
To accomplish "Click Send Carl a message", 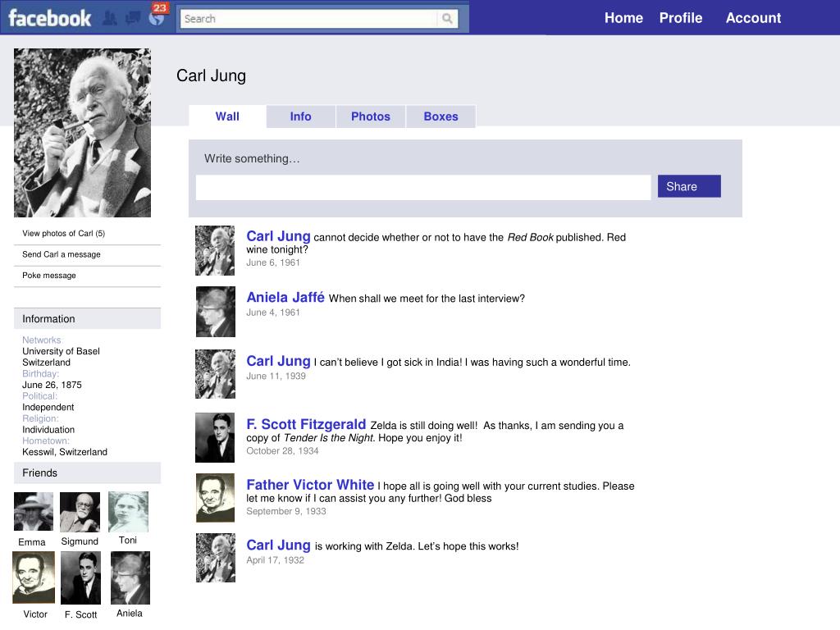I will point(61,254).
